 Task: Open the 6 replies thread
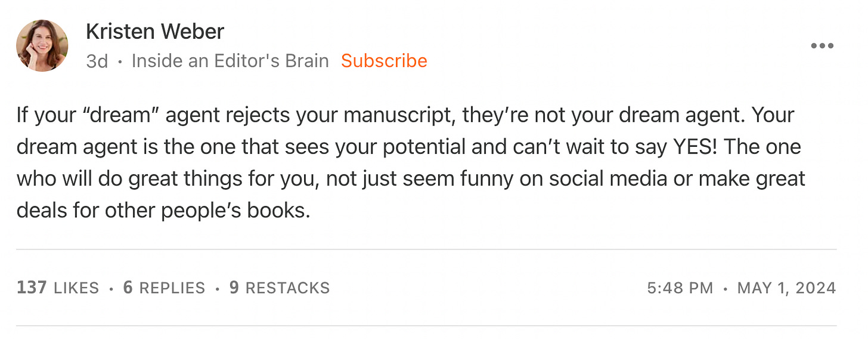click(x=164, y=288)
